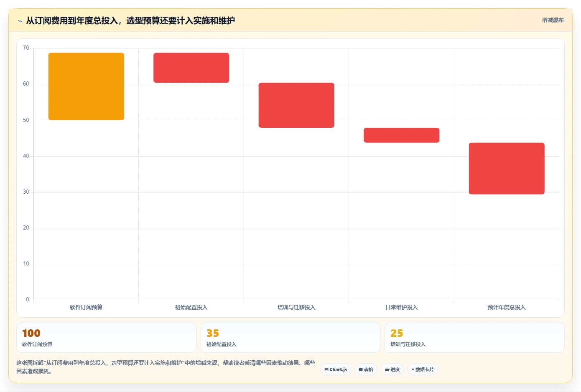This screenshot has width=581, height=392.
Task: Click x-axis label 培训与迁移投入
Action: click(296, 307)
